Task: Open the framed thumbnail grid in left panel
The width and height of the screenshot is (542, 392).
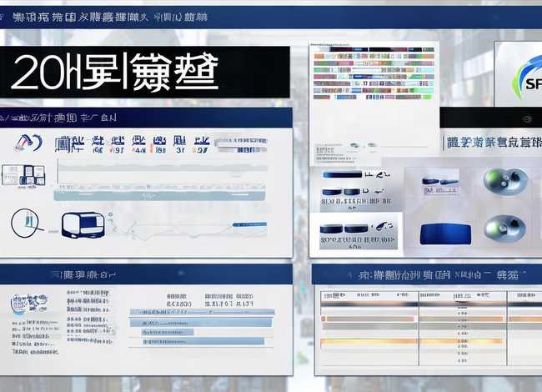Action: [23, 175]
